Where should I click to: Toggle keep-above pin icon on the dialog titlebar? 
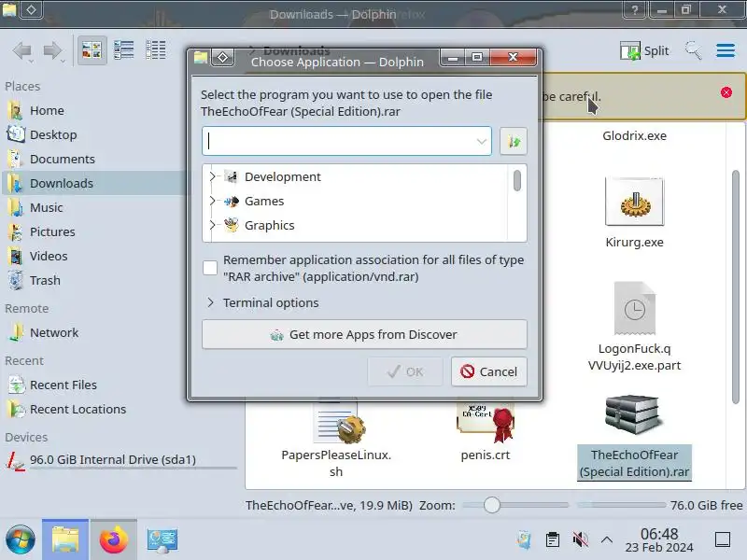click(x=222, y=58)
